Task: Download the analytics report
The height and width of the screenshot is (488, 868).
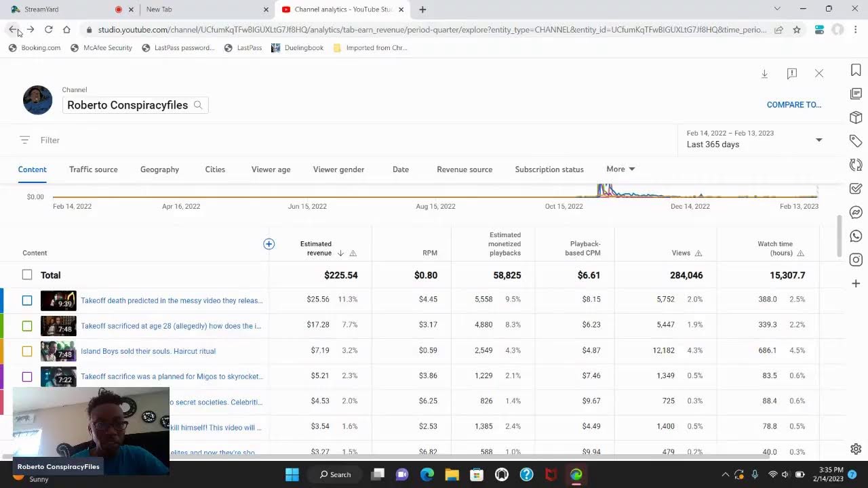Action: coord(764,73)
